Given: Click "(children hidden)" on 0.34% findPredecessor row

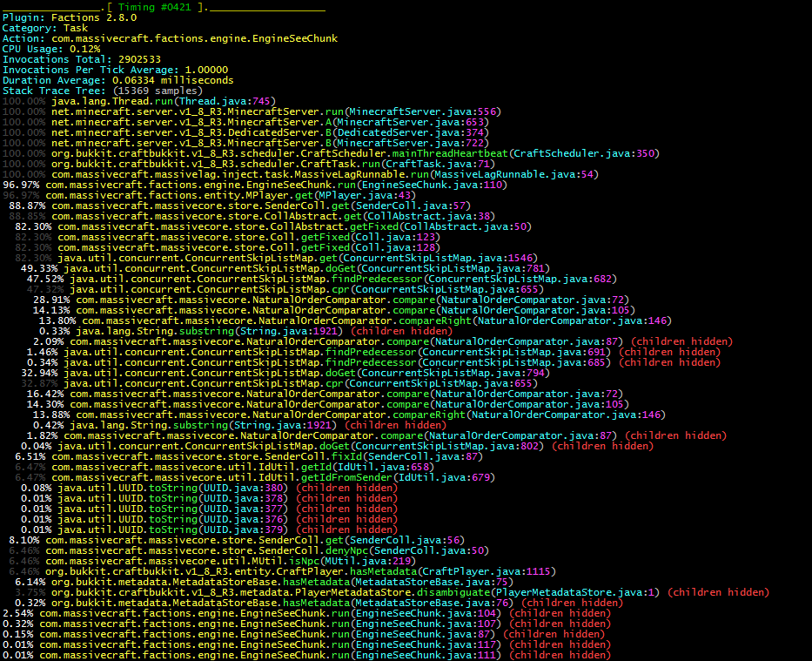Looking at the screenshot, I should click(x=669, y=362).
